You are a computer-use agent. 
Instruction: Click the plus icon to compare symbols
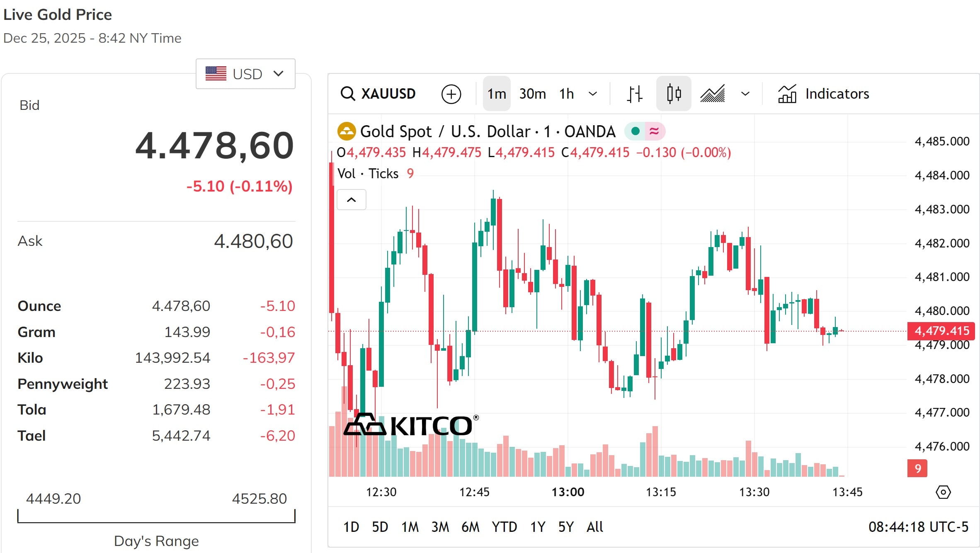point(451,94)
